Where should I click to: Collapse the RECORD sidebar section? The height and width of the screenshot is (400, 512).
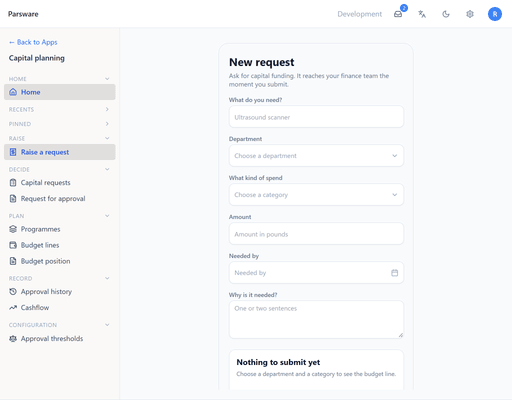107,278
